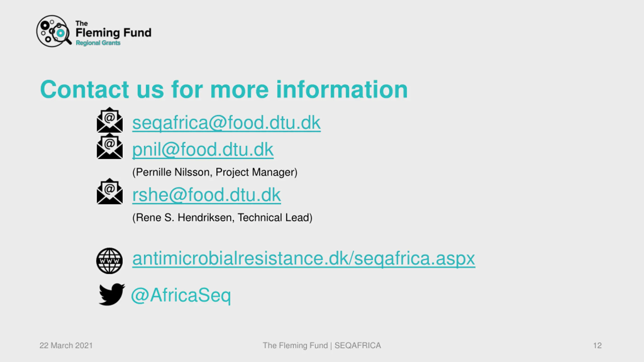The width and height of the screenshot is (644, 362).
Task: Click the '22 March 2021' footer date
Action: click(x=66, y=345)
